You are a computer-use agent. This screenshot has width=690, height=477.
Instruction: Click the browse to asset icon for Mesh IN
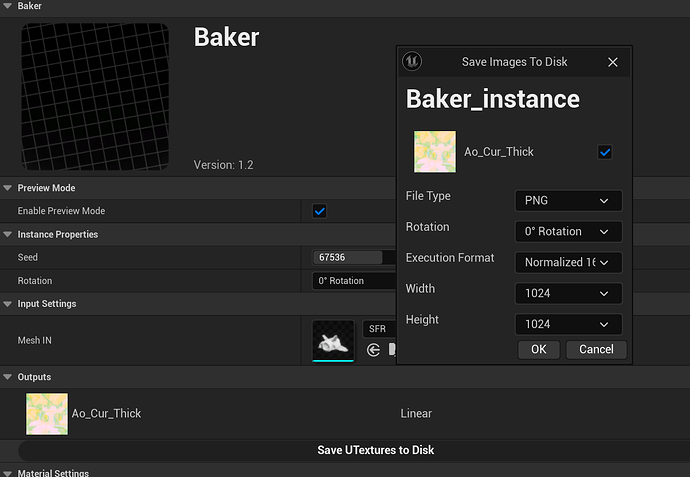click(393, 349)
